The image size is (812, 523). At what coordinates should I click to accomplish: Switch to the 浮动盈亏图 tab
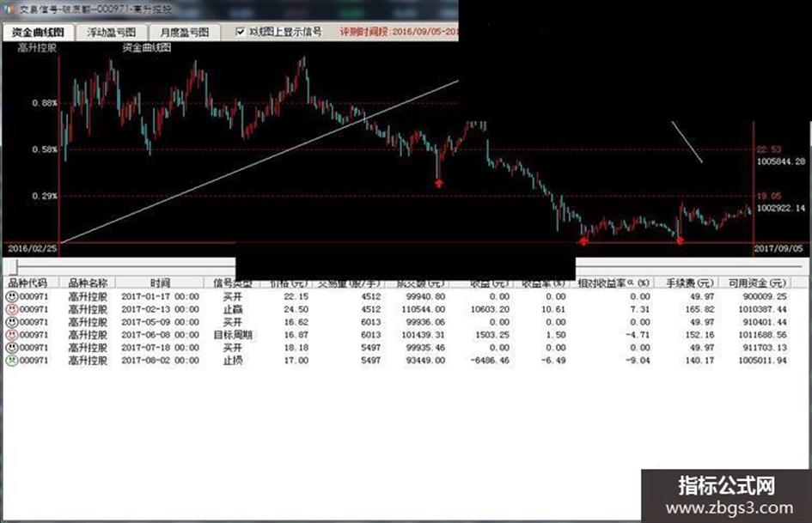coord(111,32)
